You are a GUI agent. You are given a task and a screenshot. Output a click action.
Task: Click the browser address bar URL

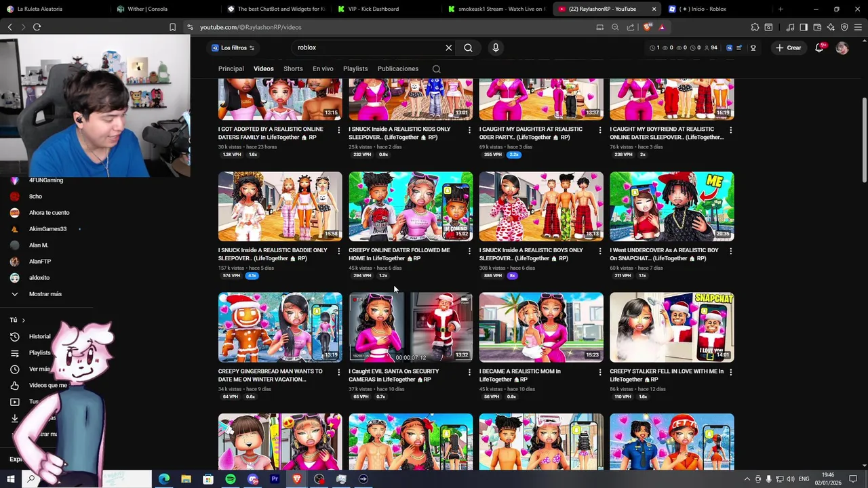pos(251,27)
